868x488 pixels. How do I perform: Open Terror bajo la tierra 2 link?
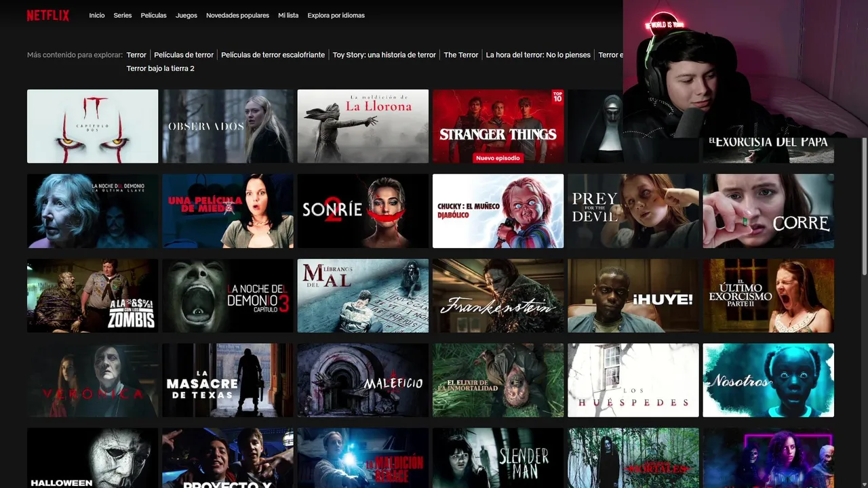coord(161,68)
